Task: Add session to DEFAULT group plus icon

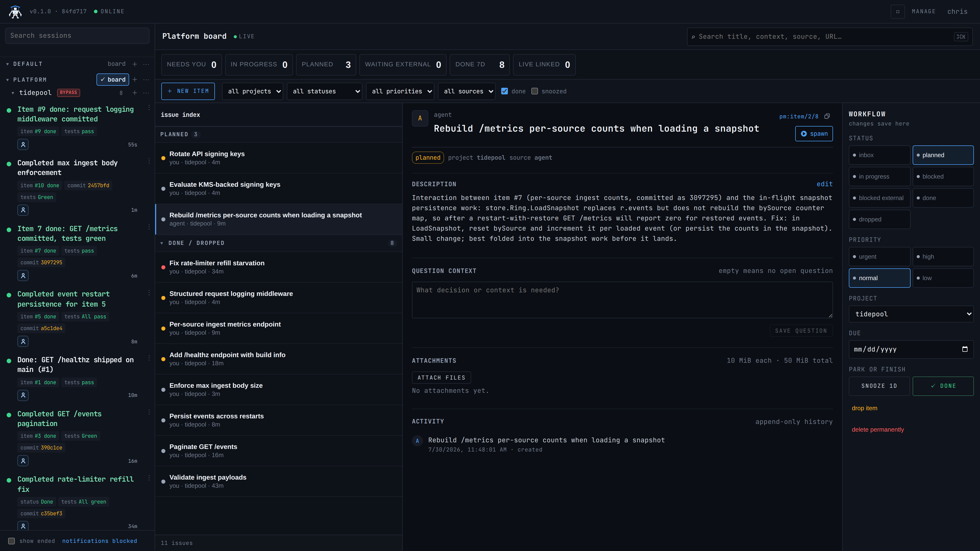Action: click(x=135, y=64)
